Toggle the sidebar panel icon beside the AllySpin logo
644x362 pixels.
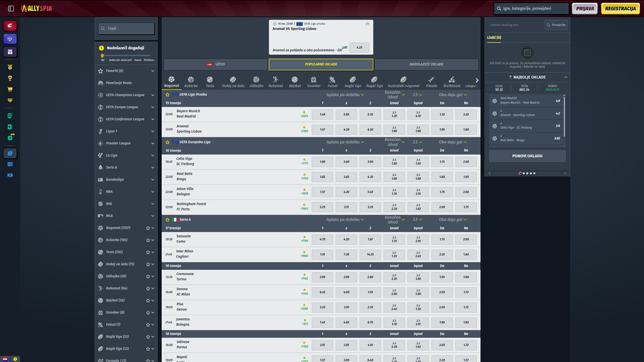[x=11, y=9]
